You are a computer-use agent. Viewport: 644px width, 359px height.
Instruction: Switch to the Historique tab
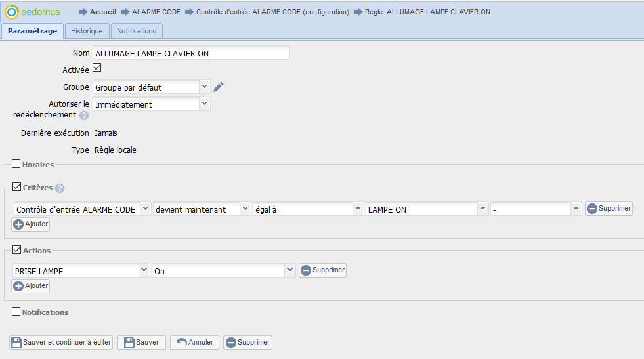click(x=87, y=31)
